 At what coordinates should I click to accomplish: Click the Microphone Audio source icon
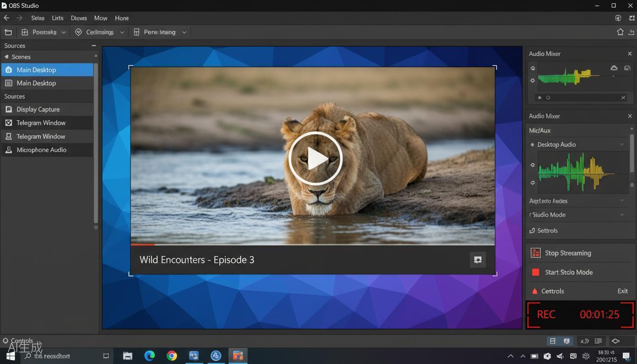(x=9, y=150)
